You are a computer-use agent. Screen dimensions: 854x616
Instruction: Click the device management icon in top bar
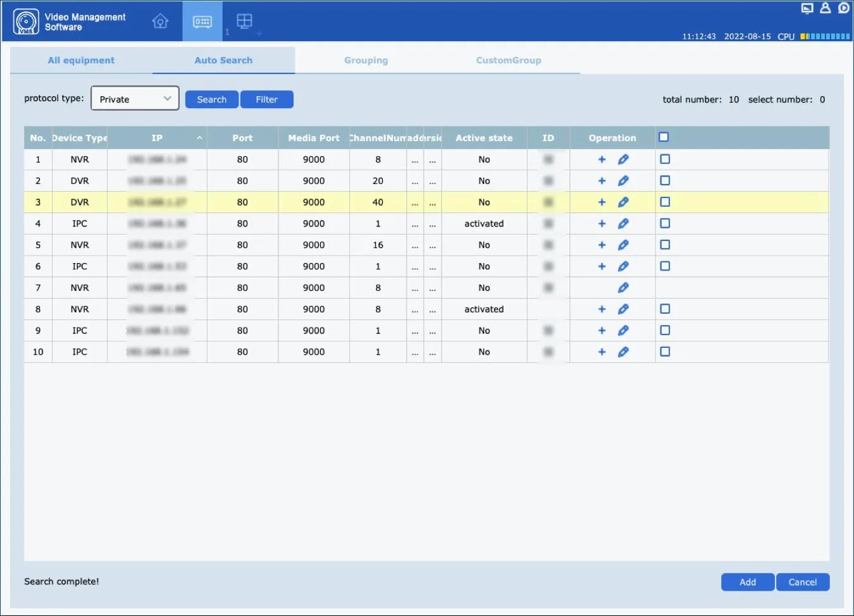202,22
